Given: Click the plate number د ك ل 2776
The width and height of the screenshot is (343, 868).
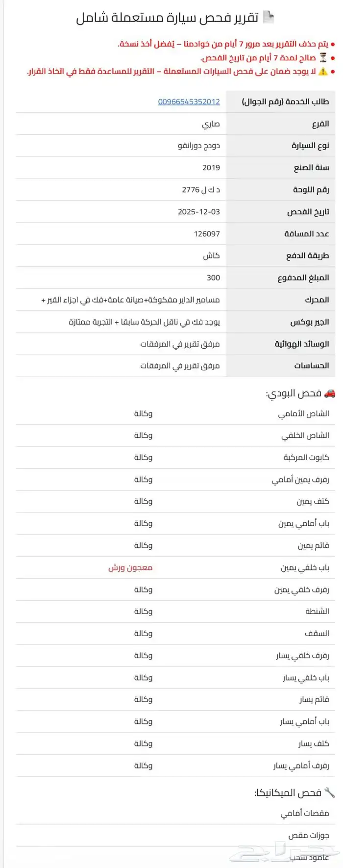Looking at the screenshot, I should [x=201, y=190].
